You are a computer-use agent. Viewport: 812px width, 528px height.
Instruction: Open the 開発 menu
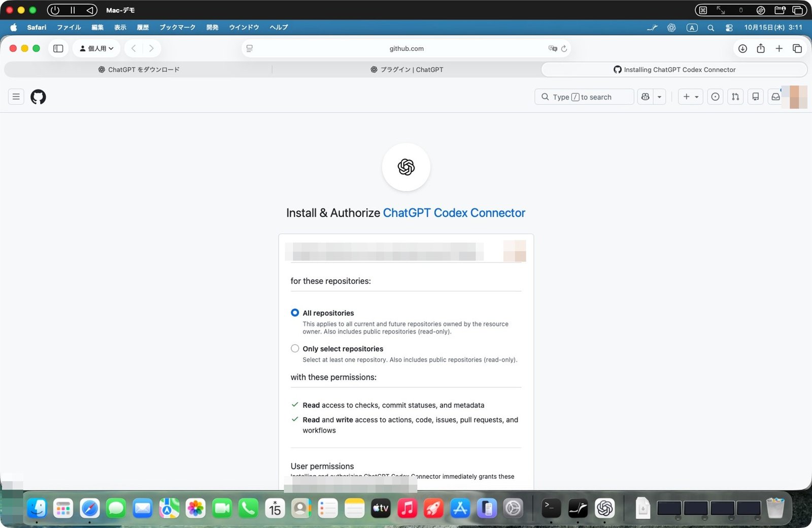coord(212,27)
